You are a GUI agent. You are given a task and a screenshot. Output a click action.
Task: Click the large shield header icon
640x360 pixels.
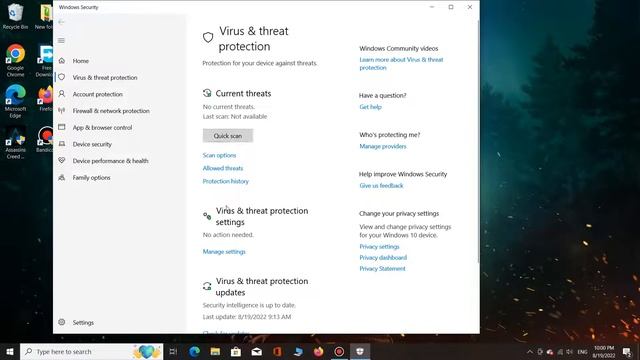click(x=208, y=38)
